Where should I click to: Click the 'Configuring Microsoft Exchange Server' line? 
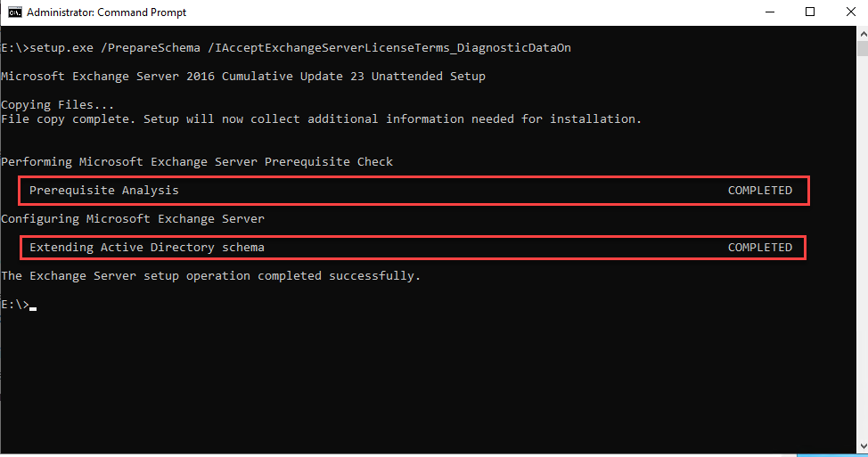tap(133, 219)
